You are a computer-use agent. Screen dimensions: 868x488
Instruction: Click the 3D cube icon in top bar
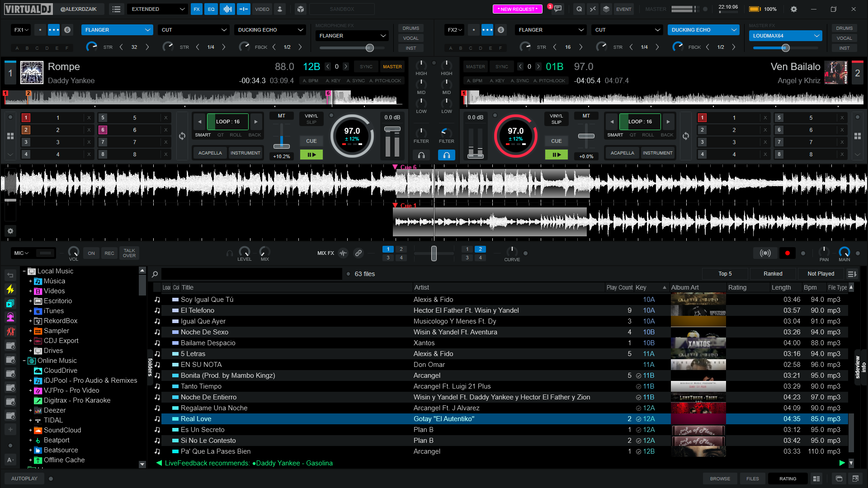tap(301, 9)
